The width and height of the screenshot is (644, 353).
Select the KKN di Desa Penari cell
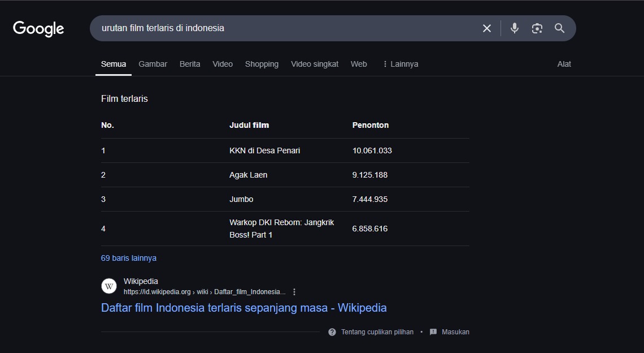point(264,150)
